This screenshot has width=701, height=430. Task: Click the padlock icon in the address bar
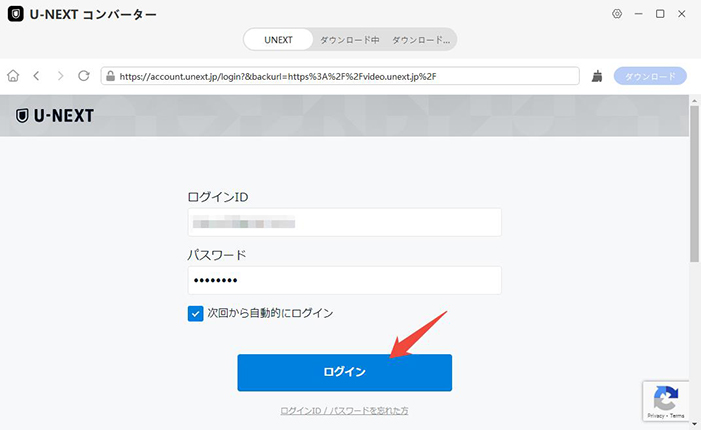click(110, 76)
